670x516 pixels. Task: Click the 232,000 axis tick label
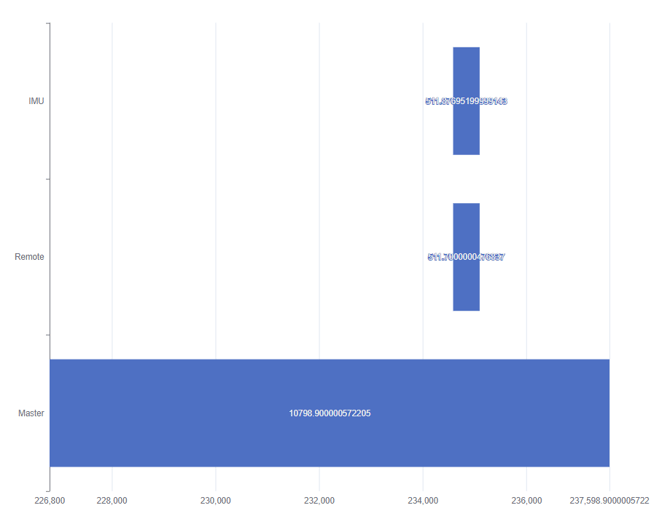(319, 501)
